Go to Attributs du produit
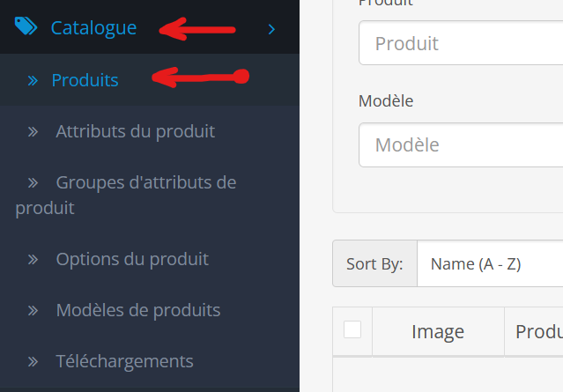The width and height of the screenshot is (563, 392). pyautogui.click(x=136, y=131)
